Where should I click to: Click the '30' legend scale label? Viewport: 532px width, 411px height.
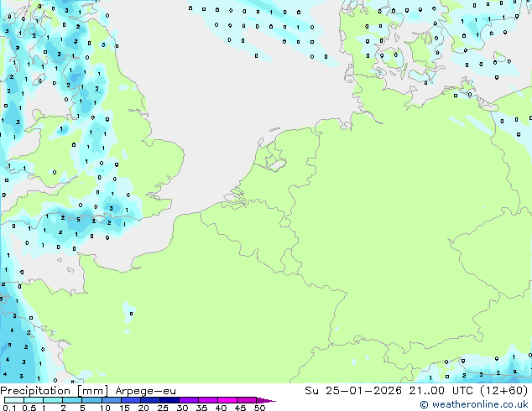click(x=182, y=408)
